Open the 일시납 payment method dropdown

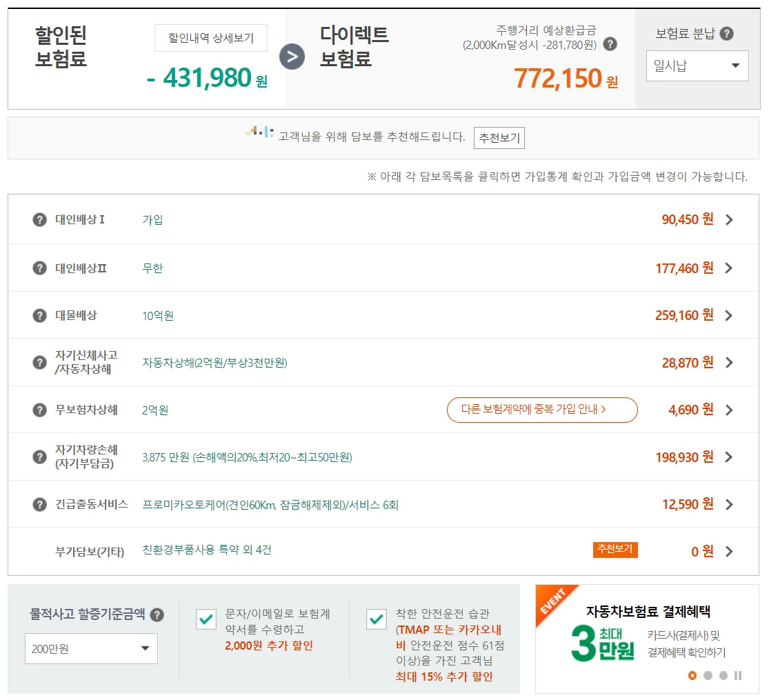click(x=697, y=66)
